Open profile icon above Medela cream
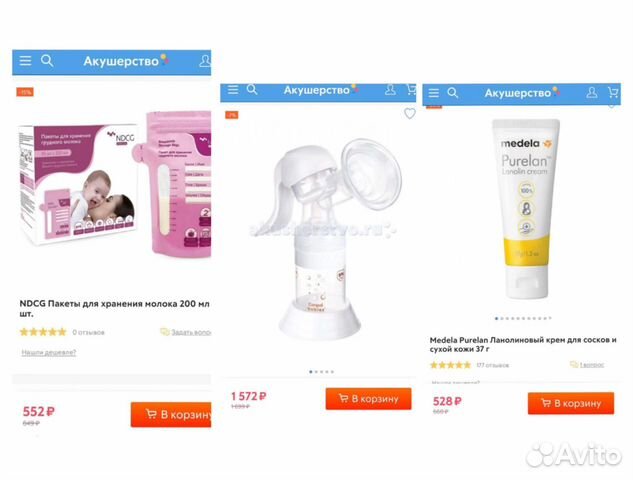Image resolution: width=633 pixels, height=480 pixels. point(592,92)
